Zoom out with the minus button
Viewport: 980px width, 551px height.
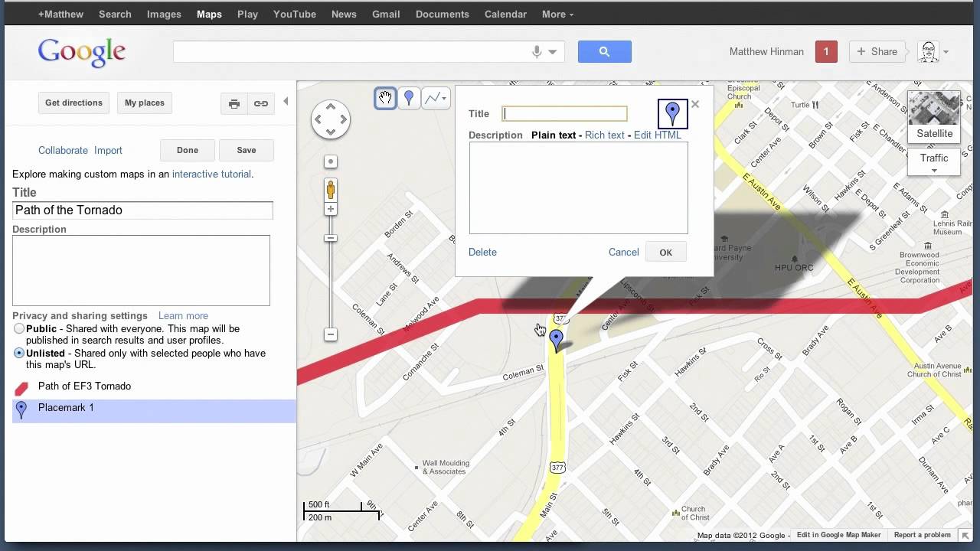tap(331, 334)
